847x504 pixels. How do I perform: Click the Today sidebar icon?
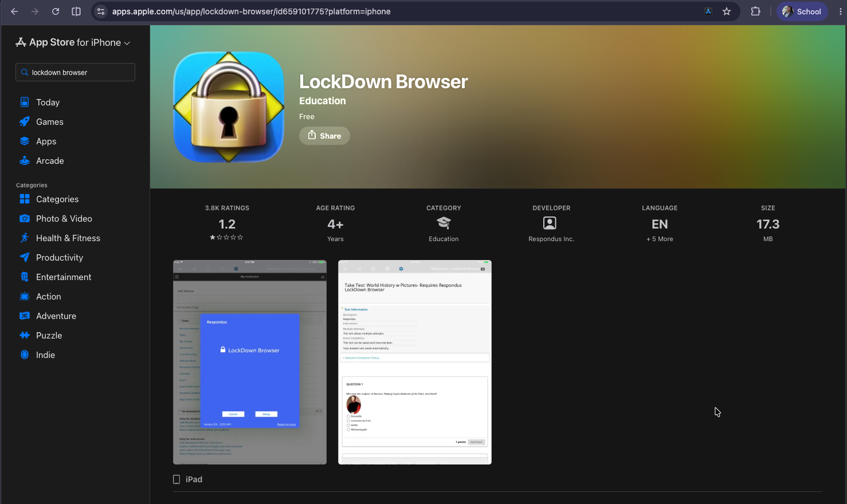pyautogui.click(x=25, y=102)
